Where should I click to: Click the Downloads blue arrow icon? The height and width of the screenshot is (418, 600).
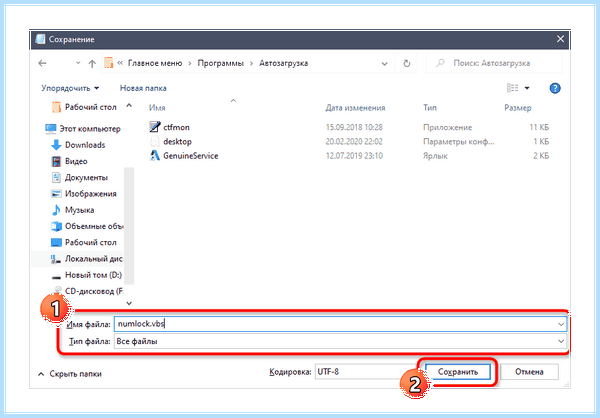pyautogui.click(x=56, y=145)
